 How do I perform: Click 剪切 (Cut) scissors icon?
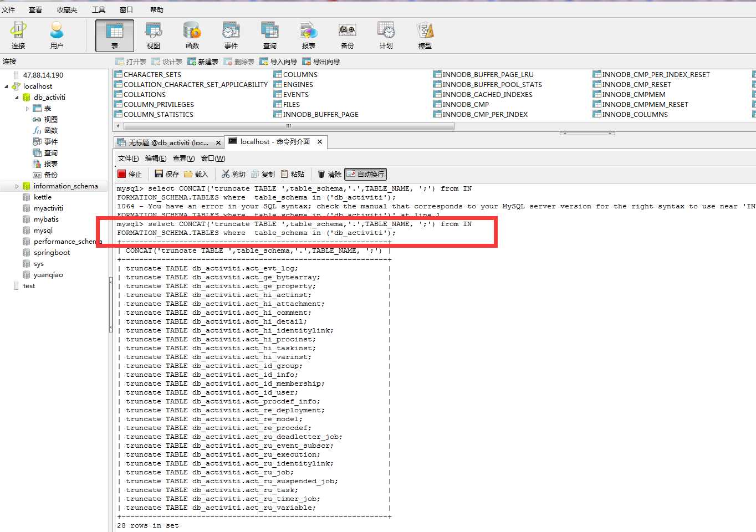[x=233, y=174]
